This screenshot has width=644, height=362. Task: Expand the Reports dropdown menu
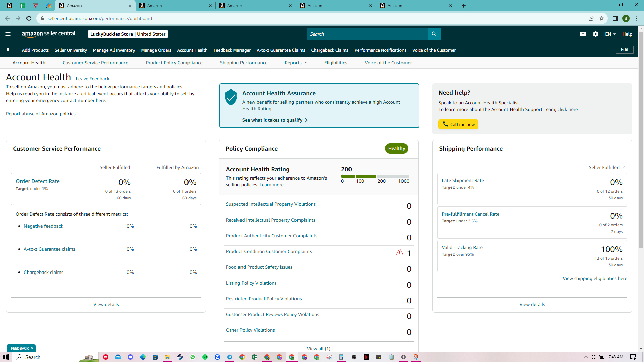(296, 63)
